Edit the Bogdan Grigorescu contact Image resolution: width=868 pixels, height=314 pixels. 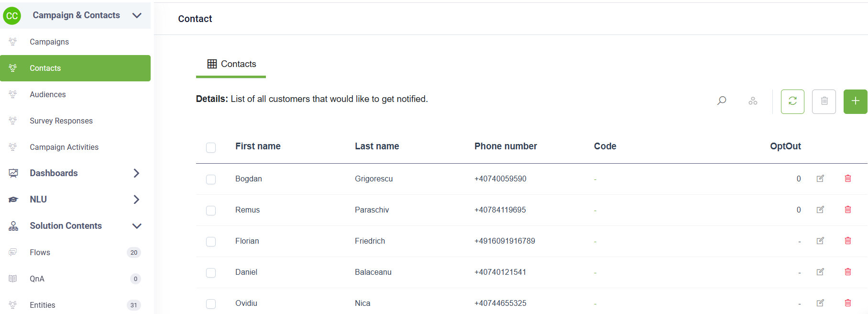(820, 179)
